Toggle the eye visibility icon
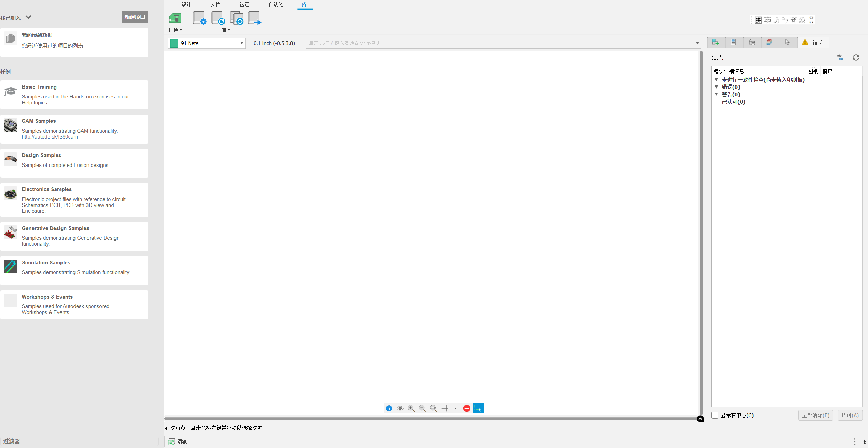 pos(400,408)
